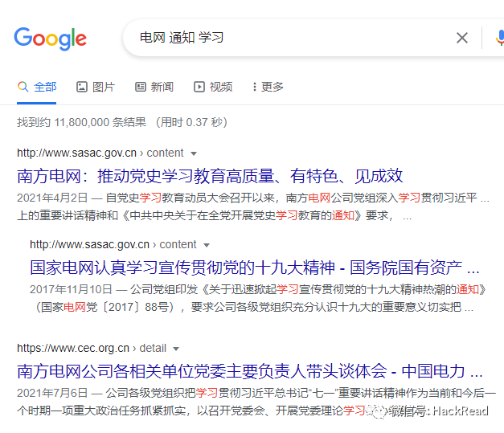The width and height of the screenshot is (504, 433).
Task: Expand dropdown arrow beside first sasac.gov.cn result
Action: [x=194, y=153]
